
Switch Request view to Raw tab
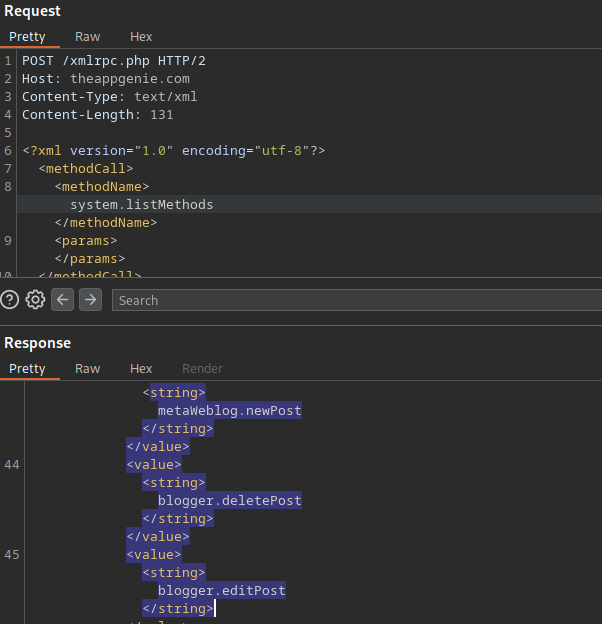(88, 37)
